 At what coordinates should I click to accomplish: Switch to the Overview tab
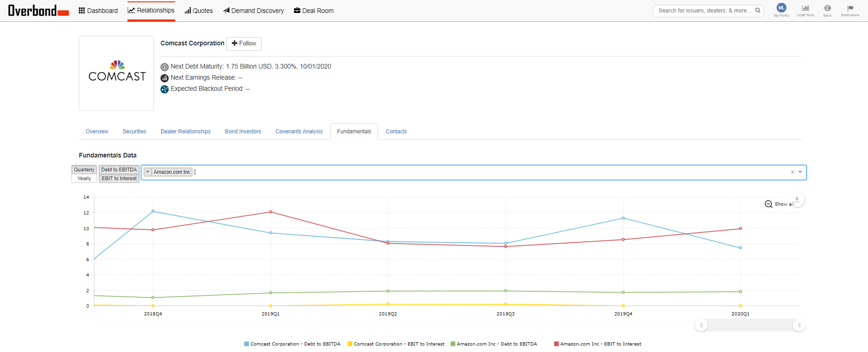point(97,132)
